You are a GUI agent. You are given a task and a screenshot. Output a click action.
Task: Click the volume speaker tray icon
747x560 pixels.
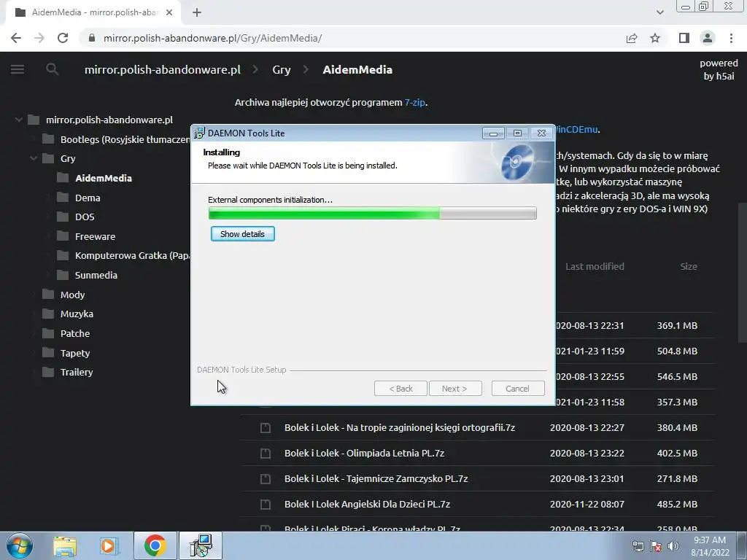click(x=673, y=546)
